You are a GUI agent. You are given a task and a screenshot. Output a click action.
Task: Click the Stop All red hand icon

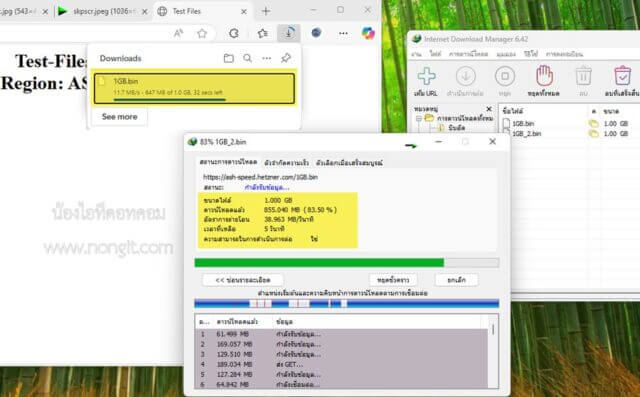point(544,76)
